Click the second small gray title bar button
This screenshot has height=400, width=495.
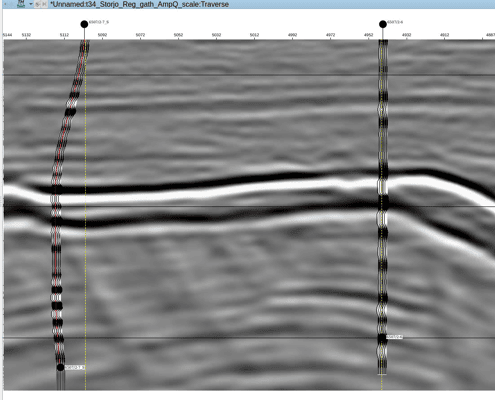44,4
